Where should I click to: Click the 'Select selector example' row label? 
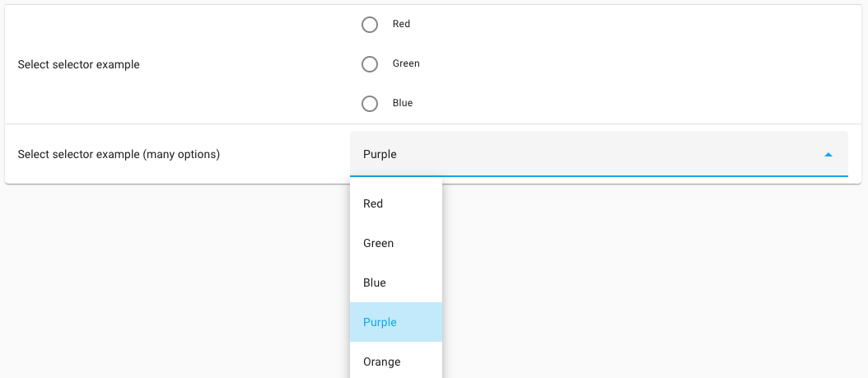point(79,65)
